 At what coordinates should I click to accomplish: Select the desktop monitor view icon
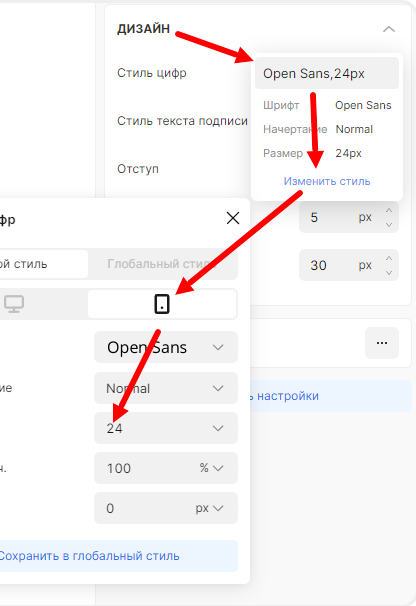point(14,304)
